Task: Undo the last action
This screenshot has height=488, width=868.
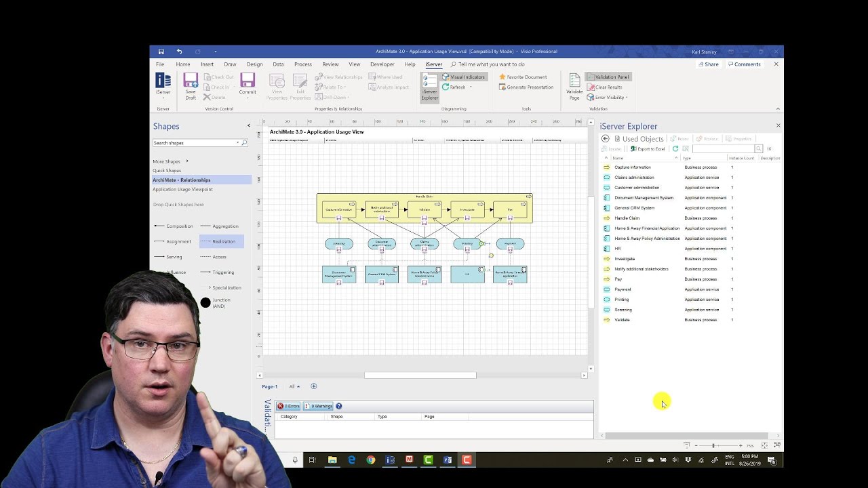Action: [x=179, y=52]
